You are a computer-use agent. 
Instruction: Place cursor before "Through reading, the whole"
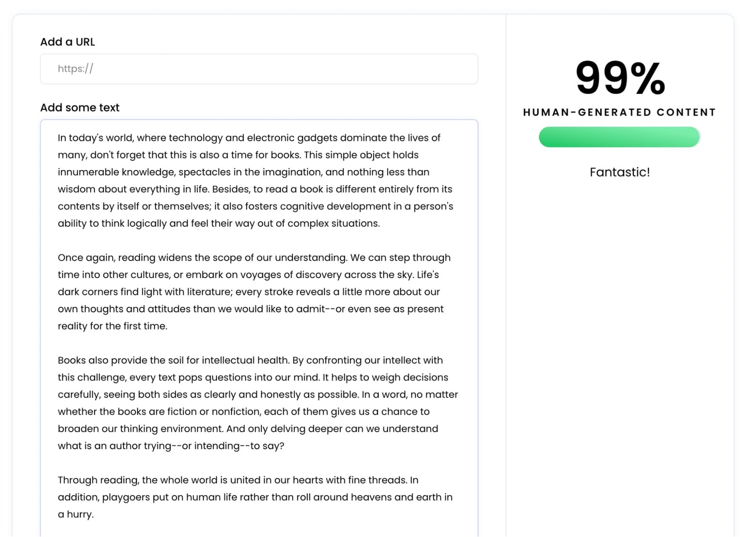[x=58, y=480]
